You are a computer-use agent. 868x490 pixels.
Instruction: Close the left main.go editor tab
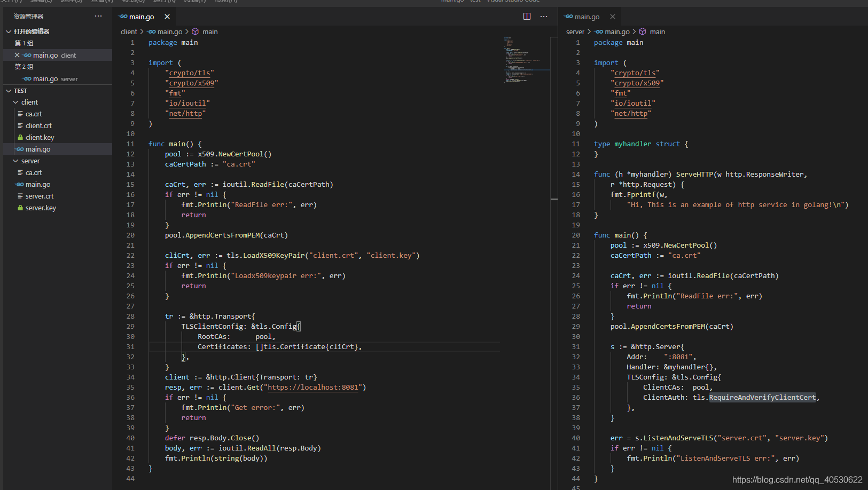[x=167, y=17]
